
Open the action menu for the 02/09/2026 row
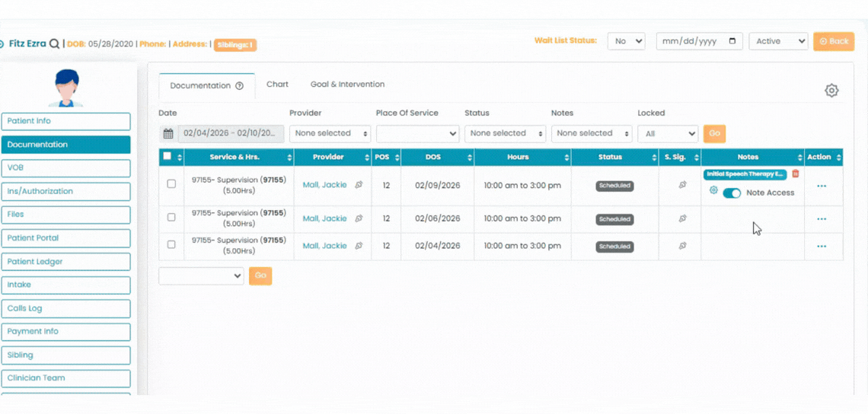pyautogui.click(x=822, y=186)
